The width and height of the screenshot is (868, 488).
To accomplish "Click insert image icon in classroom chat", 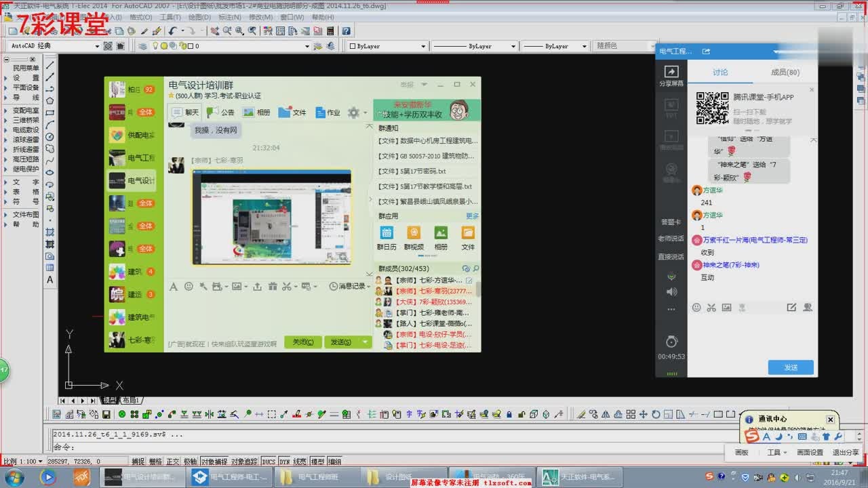I will pyautogui.click(x=726, y=308).
